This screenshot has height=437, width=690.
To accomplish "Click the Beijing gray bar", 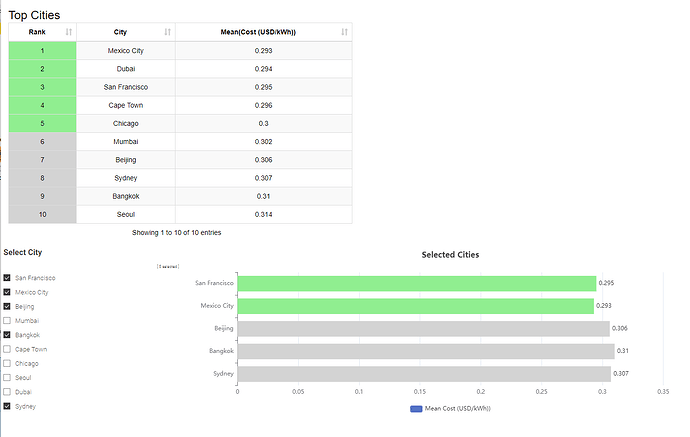I will click(424, 329).
